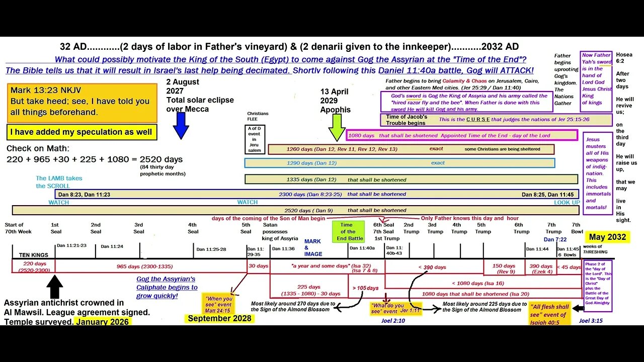Select the '4th Seal' timeline label
Screen dimensions: 644x362
point(193,228)
